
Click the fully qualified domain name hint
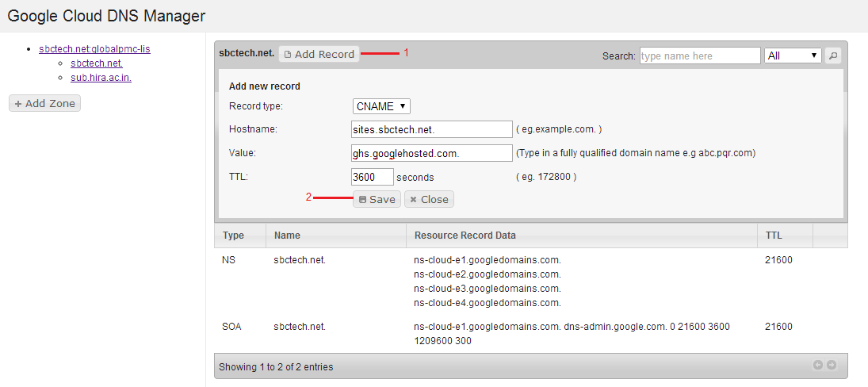tap(636, 153)
